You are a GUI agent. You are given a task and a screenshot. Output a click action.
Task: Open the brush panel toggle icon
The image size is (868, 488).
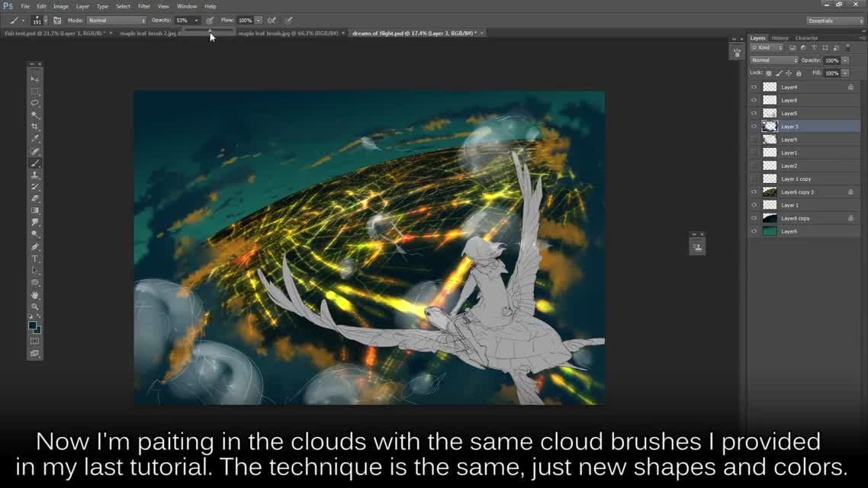(x=57, y=21)
